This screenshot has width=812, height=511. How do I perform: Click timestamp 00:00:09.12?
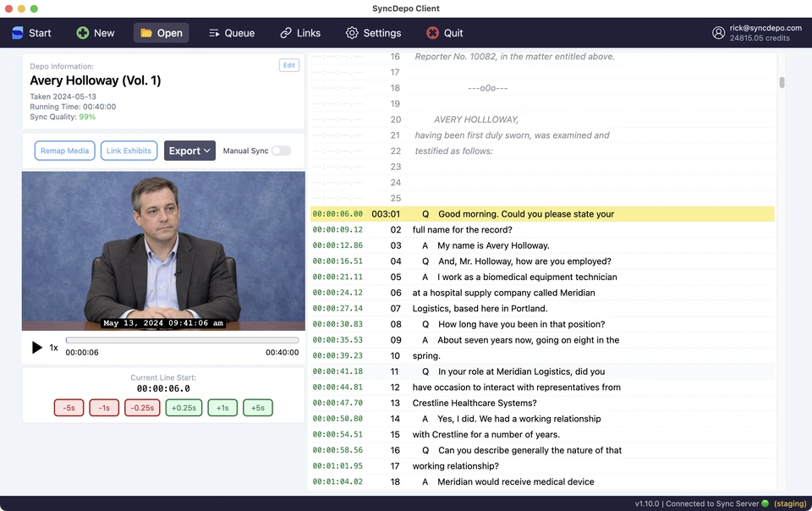(337, 230)
